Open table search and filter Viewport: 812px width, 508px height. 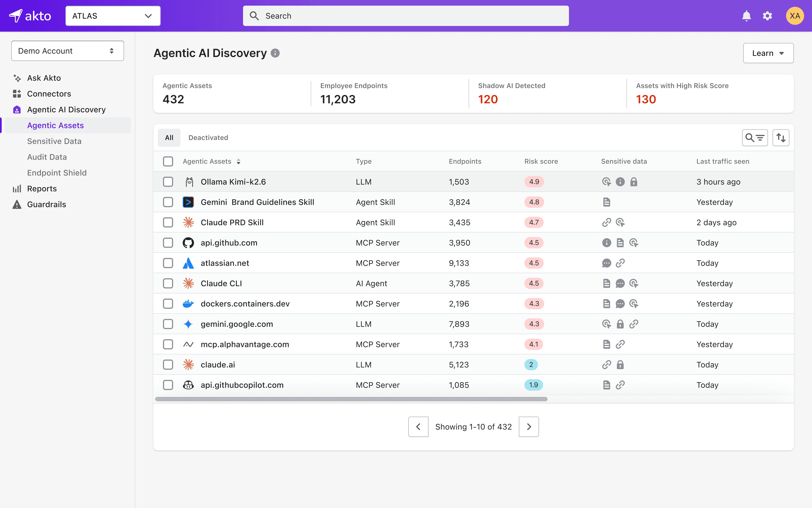pos(755,138)
